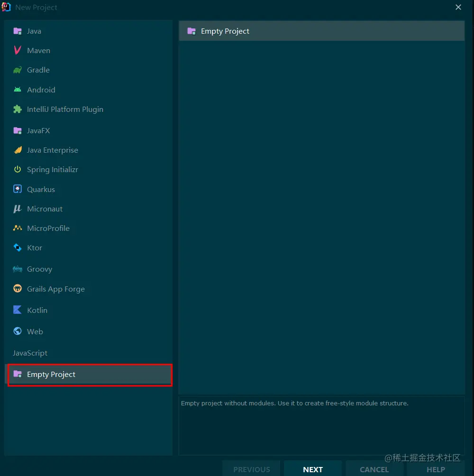Choose Grails App Forge entry
The height and width of the screenshot is (476, 474).
[89, 289]
